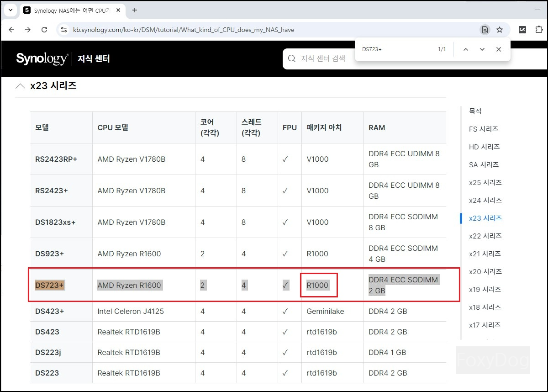Jump to previous find result
This screenshot has width=548, height=392.
tap(466, 49)
